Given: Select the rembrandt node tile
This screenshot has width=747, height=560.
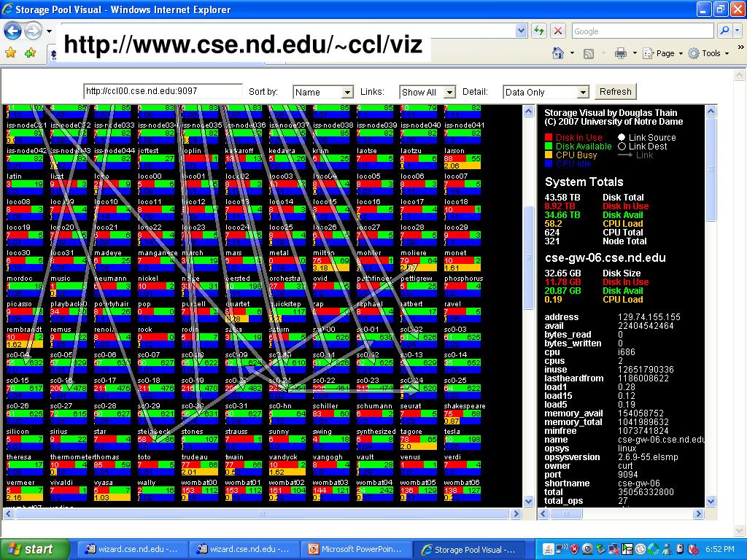Looking at the screenshot, I should tap(25, 337).
